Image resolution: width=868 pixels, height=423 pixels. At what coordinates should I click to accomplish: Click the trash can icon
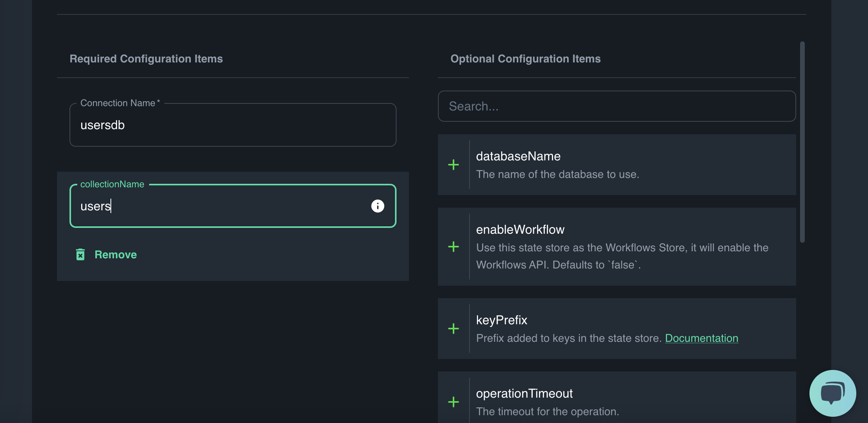80,254
